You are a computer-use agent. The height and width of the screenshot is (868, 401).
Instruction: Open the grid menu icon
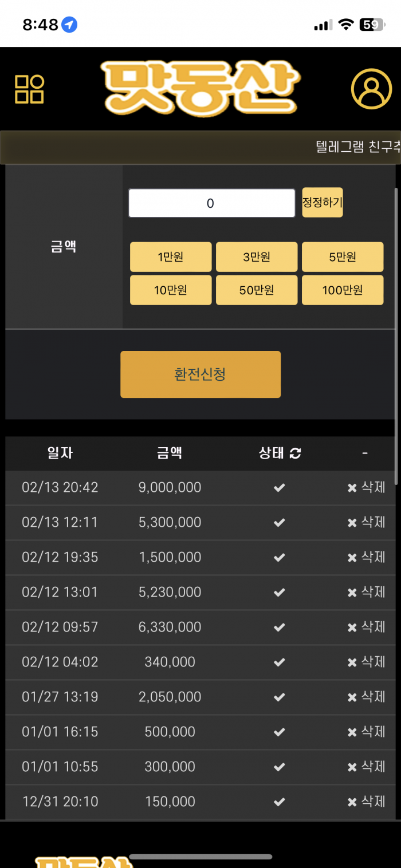pyautogui.click(x=29, y=89)
